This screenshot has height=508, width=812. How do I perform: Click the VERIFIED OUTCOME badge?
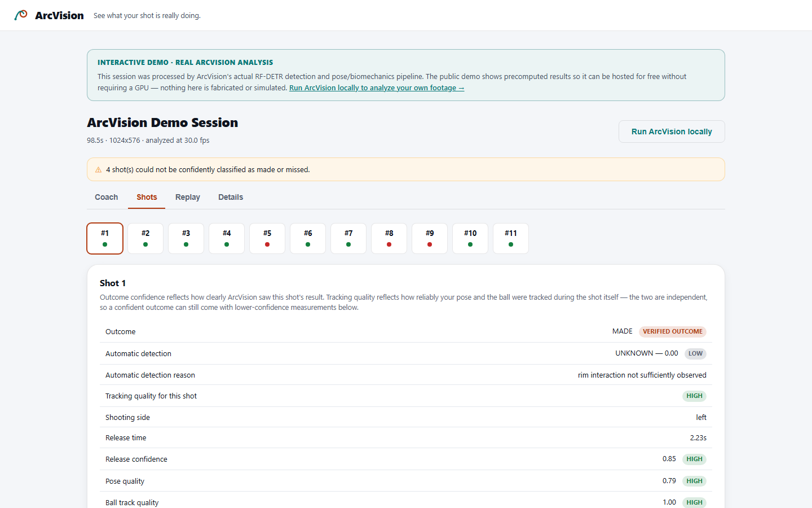pos(673,332)
